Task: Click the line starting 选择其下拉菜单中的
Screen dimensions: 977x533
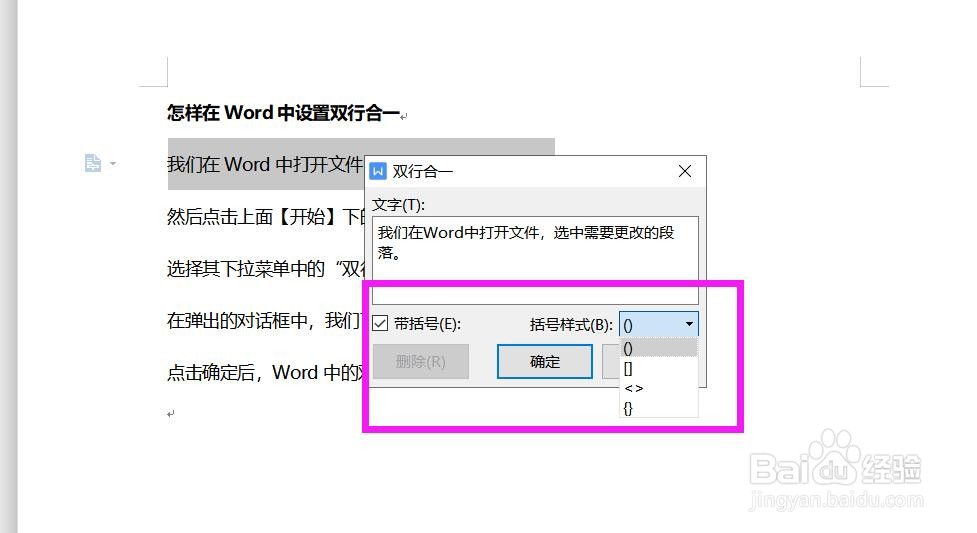Action: tap(266, 269)
